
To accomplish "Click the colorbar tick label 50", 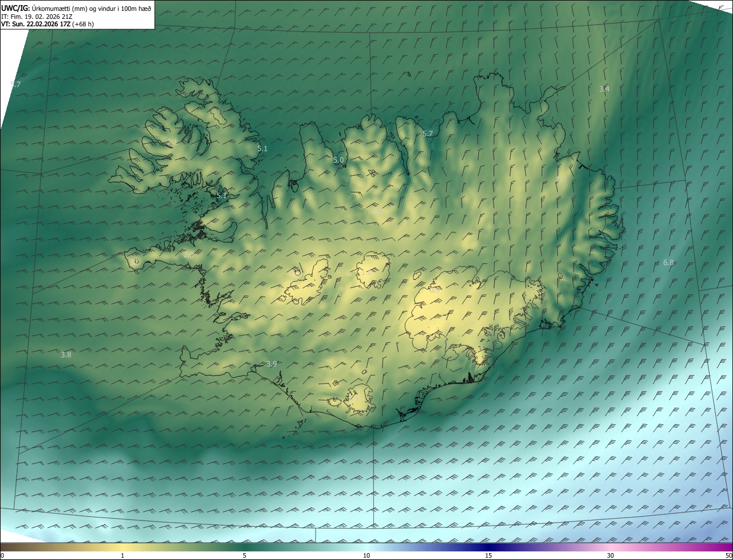I will point(729,555).
